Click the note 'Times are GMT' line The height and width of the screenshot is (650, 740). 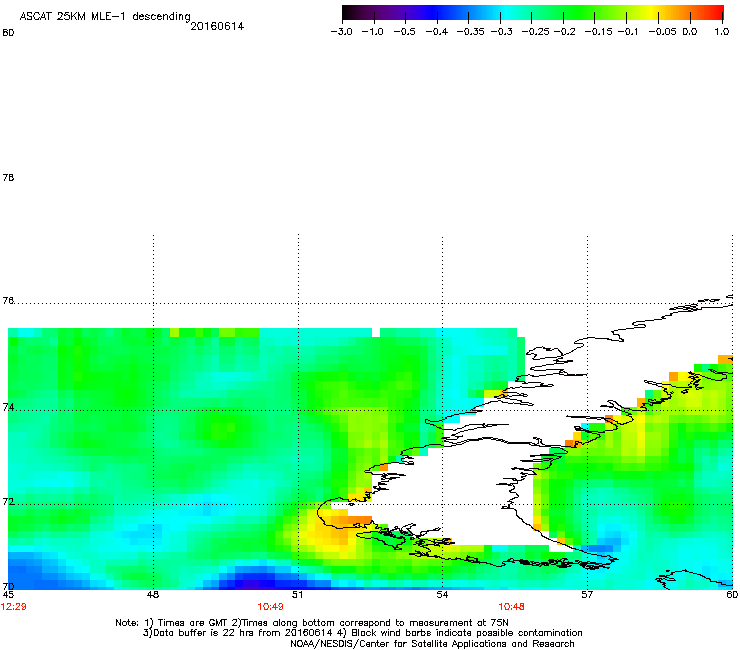(x=312, y=623)
